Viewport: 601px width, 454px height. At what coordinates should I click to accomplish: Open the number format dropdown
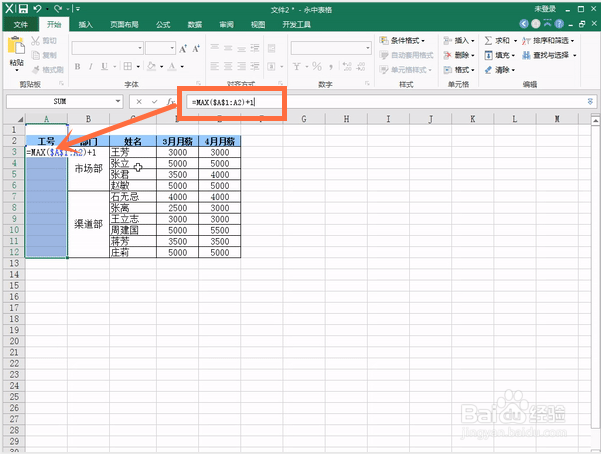point(368,48)
